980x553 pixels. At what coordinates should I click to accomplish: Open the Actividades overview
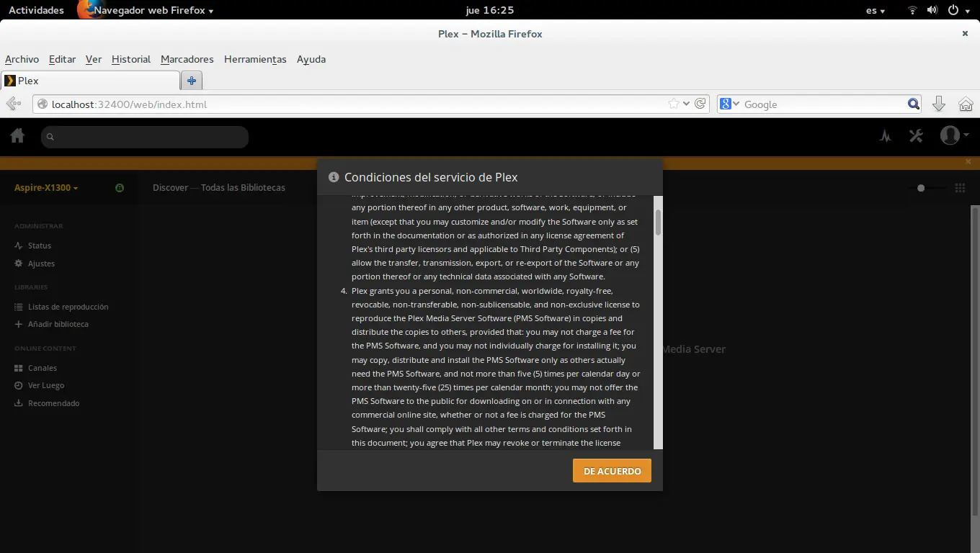coord(36,10)
